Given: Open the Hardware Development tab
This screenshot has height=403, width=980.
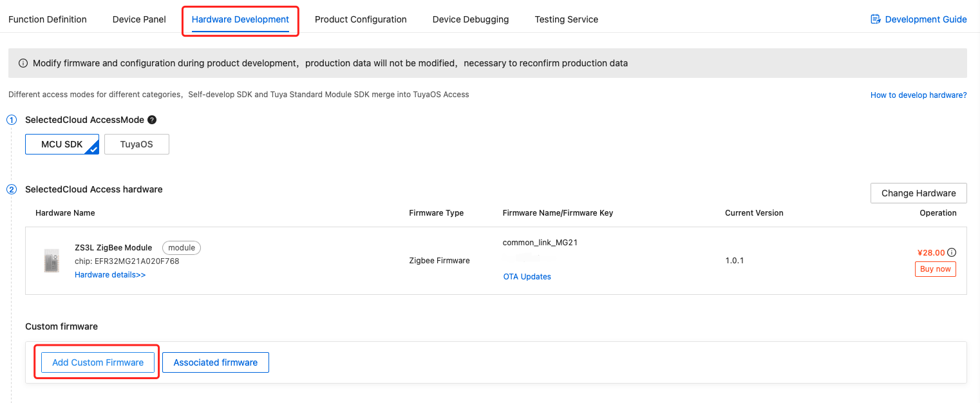Looking at the screenshot, I should 240,19.
